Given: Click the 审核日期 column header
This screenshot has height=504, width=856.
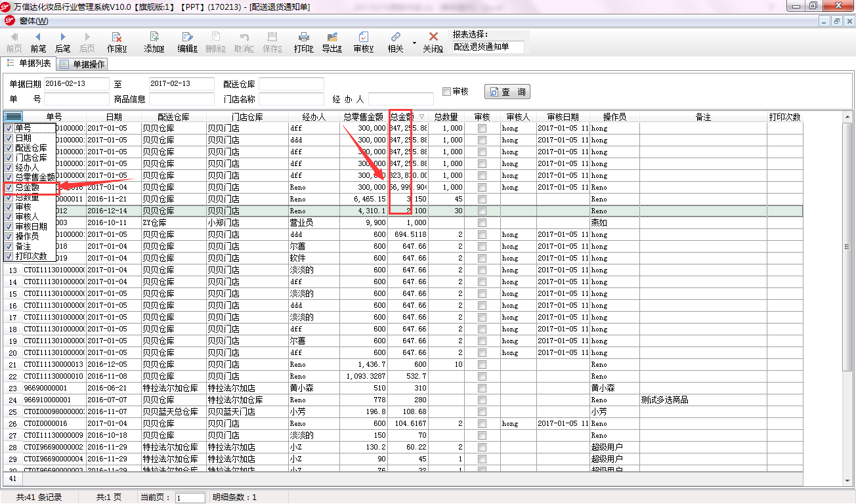Looking at the screenshot, I should coord(563,117).
